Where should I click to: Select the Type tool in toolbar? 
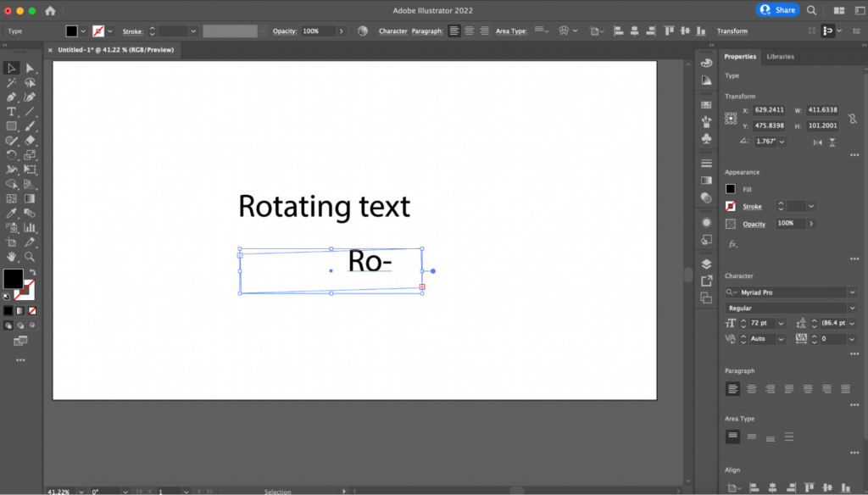[x=12, y=111]
